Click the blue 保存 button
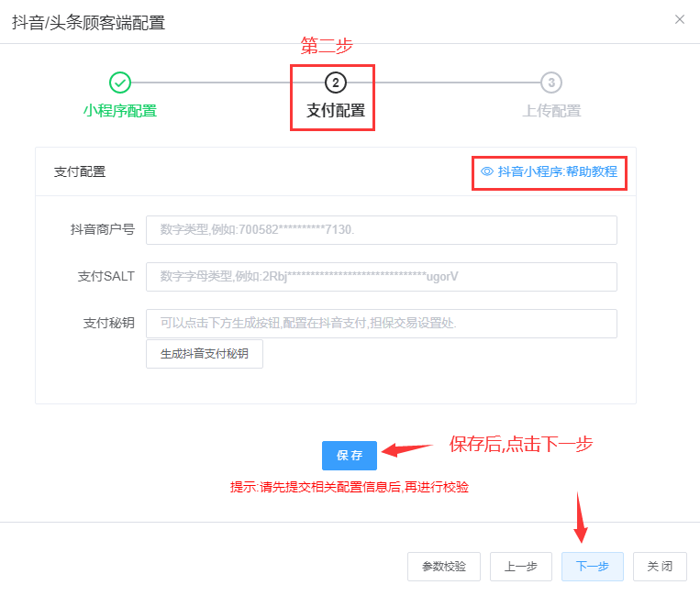Viewport: 700px width, 596px height. (350, 456)
